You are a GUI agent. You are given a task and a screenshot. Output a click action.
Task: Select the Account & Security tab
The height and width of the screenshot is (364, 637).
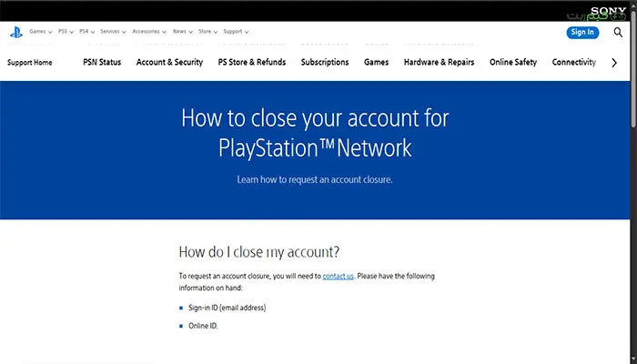[x=169, y=63]
